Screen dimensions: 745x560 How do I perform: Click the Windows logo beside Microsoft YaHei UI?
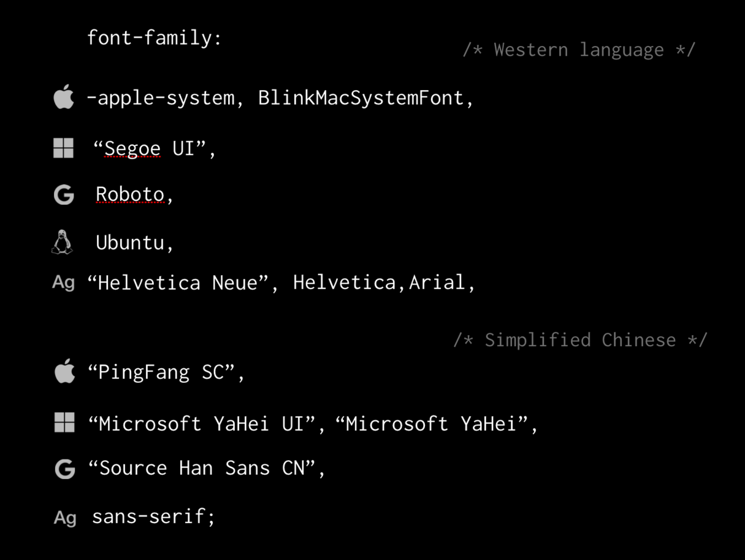[64, 422]
